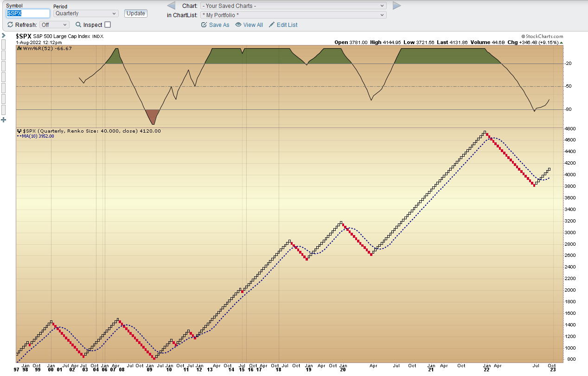The image size is (588, 376).
Task: Click the $SPX Renko legend icon
Action: pyautogui.click(x=19, y=131)
